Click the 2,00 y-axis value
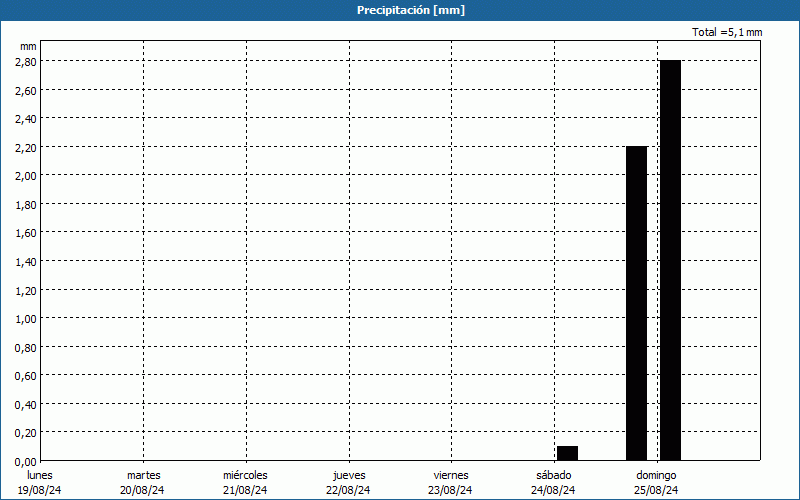800x500 pixels. pyautogui.click(x=26, y=176)
